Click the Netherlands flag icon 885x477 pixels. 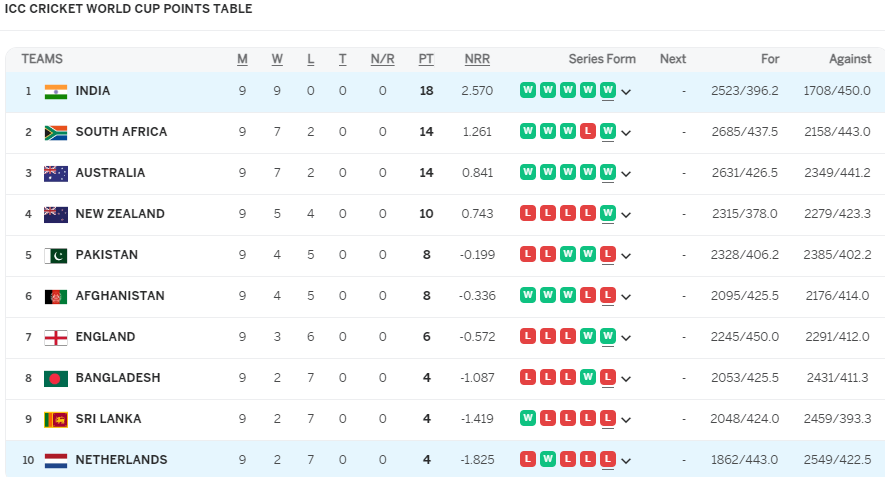56,461
